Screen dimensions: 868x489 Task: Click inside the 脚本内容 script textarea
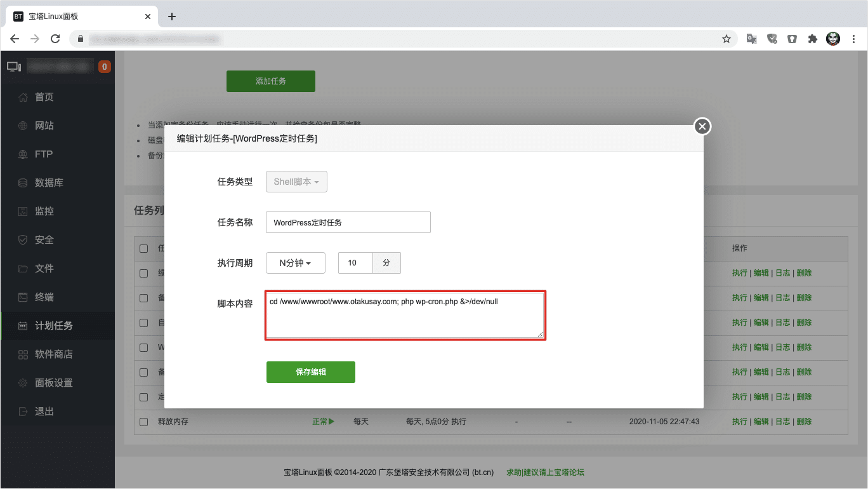click(405, 315)
